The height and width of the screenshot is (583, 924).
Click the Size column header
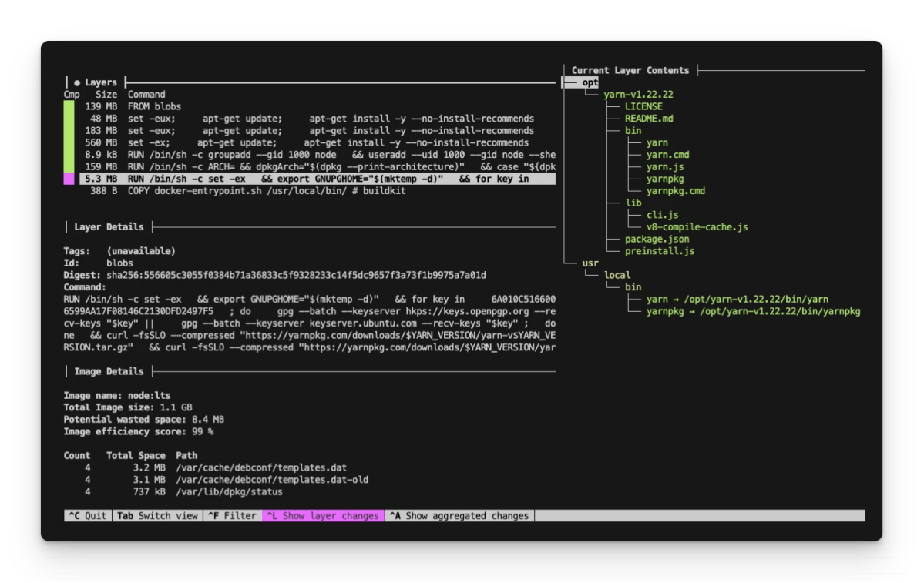click(x=106, y=95)
